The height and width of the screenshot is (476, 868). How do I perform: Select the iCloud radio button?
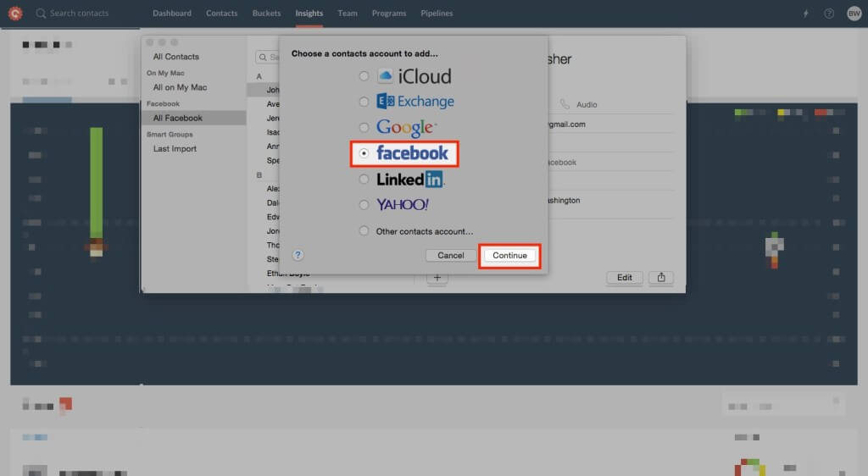364,76
